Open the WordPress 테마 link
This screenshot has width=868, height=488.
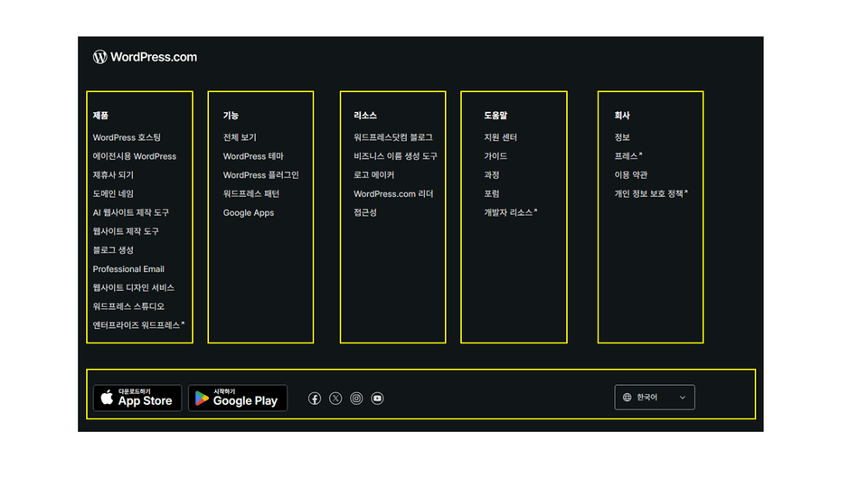tap(253, 156)
